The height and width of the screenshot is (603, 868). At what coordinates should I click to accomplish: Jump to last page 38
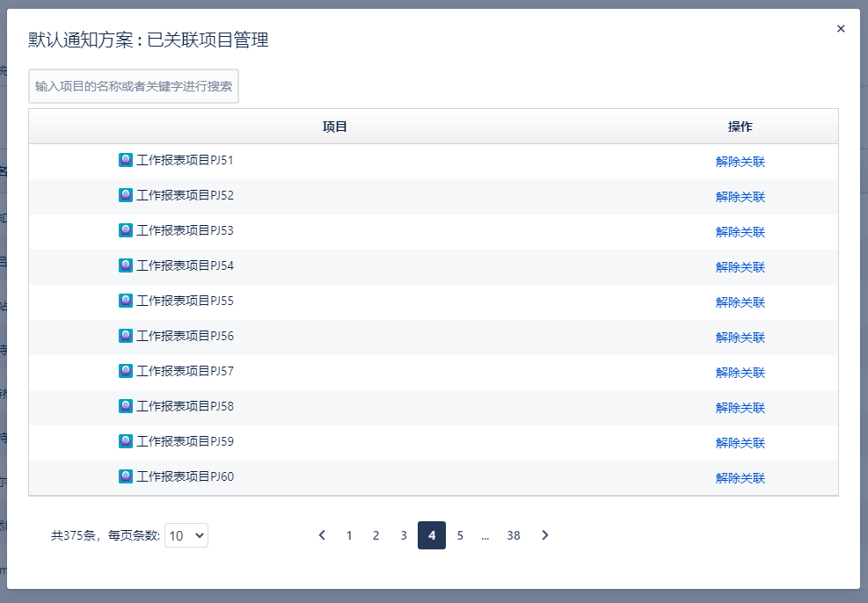point(514,535)
